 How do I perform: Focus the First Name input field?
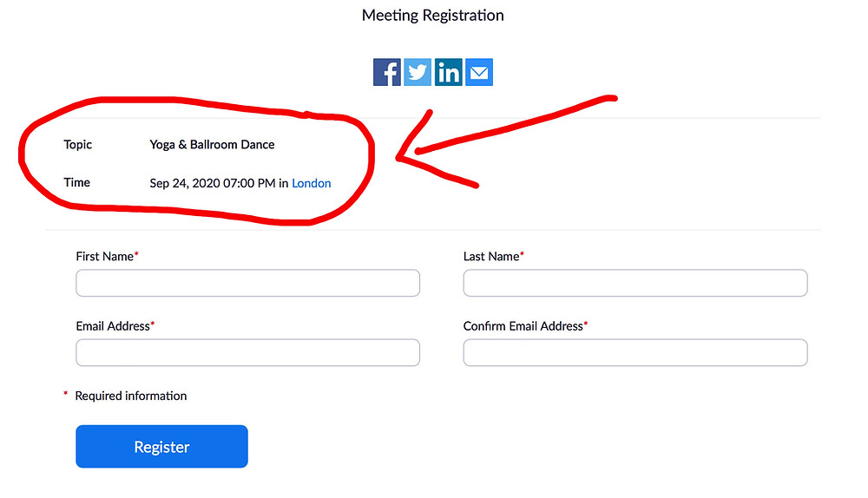pos(247,283)
